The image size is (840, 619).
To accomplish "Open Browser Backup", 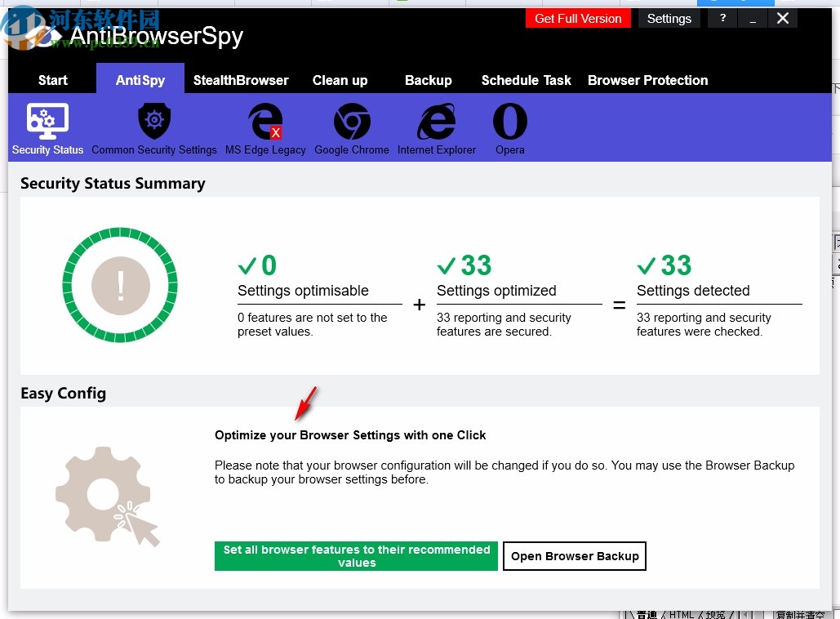I will coord(575,556).
